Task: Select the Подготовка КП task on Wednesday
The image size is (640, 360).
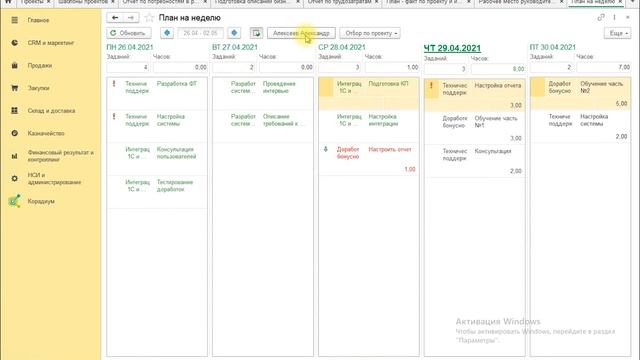Action: click(x=369, y=93)
